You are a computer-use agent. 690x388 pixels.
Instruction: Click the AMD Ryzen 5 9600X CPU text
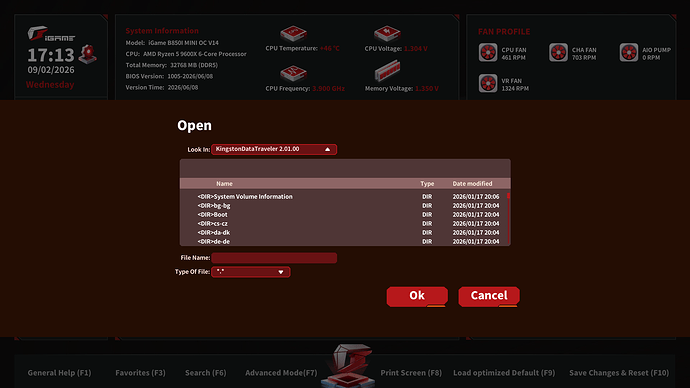click(x=186, y=54)
